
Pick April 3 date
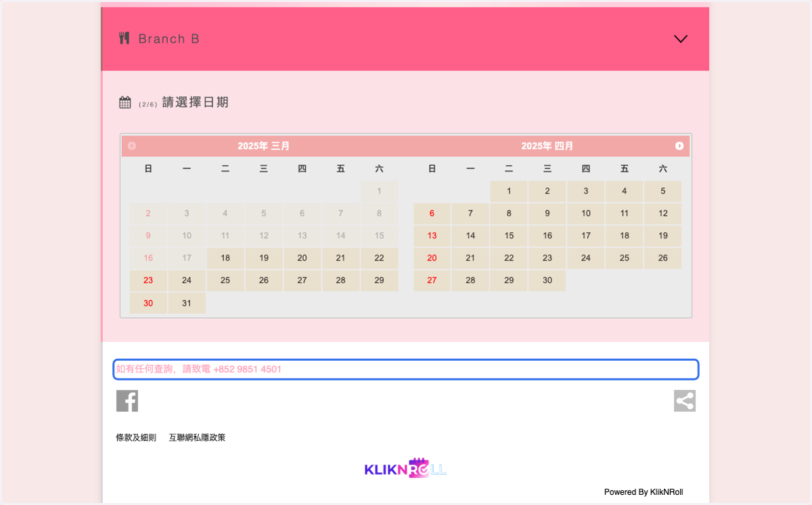(586, 191)
